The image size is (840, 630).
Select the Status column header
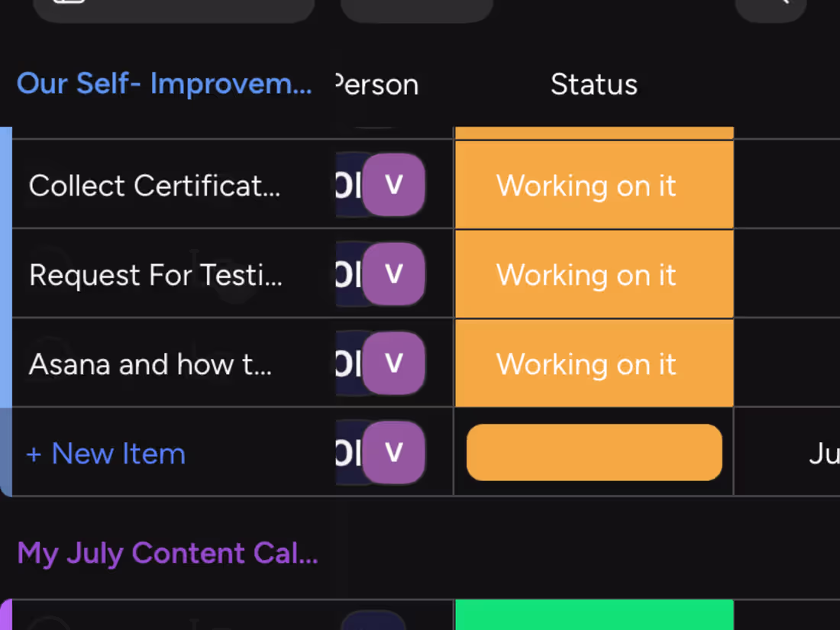pyautogui.click(x=594, y=85)
